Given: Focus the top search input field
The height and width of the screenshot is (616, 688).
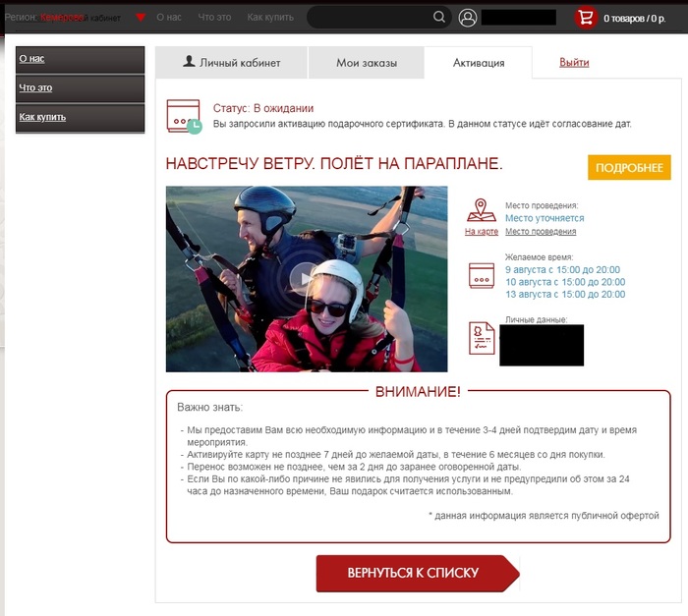Looking at the screenshot, I should [x=369, y=18].
